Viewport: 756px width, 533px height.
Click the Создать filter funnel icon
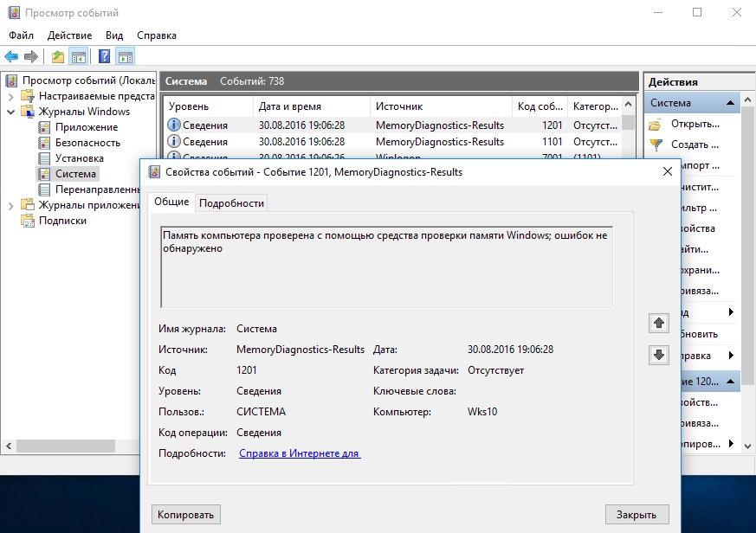[657, 144]
